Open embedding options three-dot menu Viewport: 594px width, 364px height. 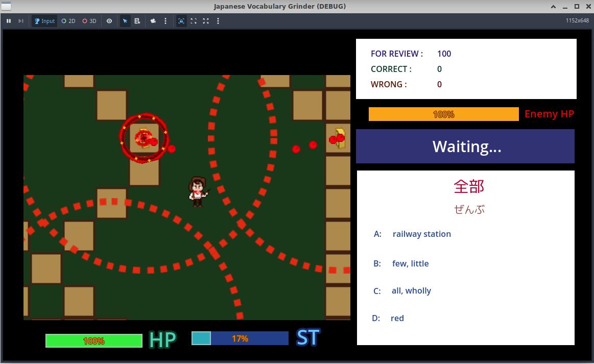tap(218, 21)
